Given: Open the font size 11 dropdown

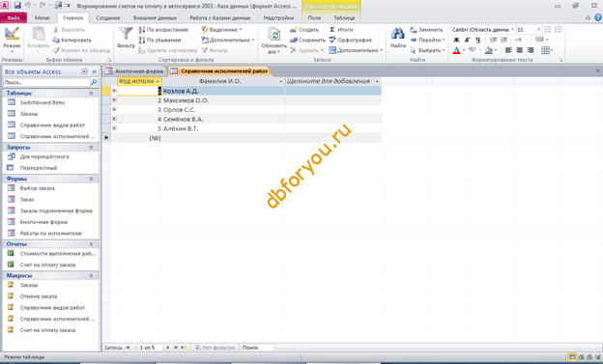Looking at the screenshot, I should tap(538, 30).
